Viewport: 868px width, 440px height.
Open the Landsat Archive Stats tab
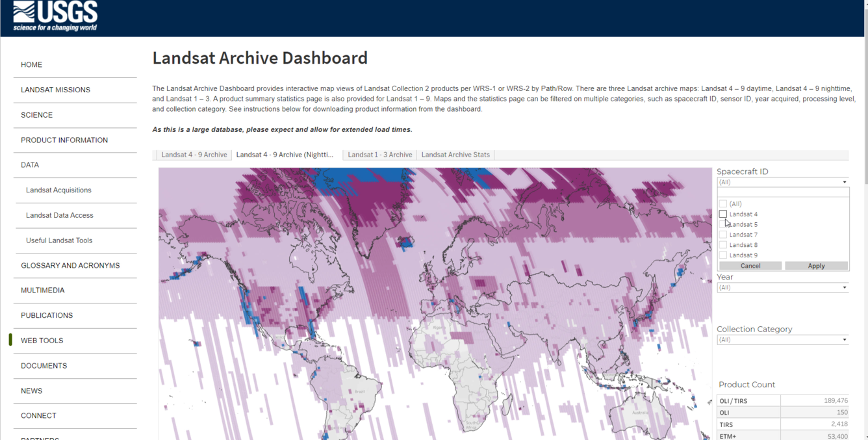(455, 155)
